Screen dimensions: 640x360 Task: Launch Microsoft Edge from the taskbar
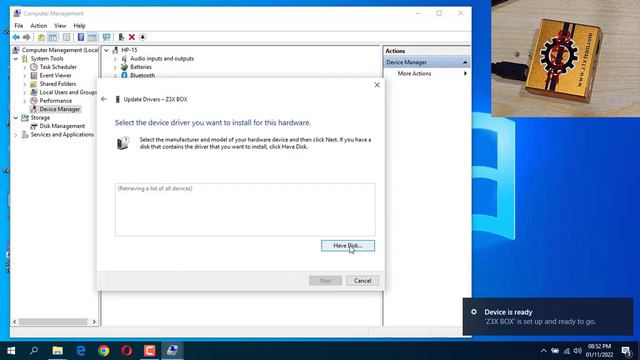81,351
